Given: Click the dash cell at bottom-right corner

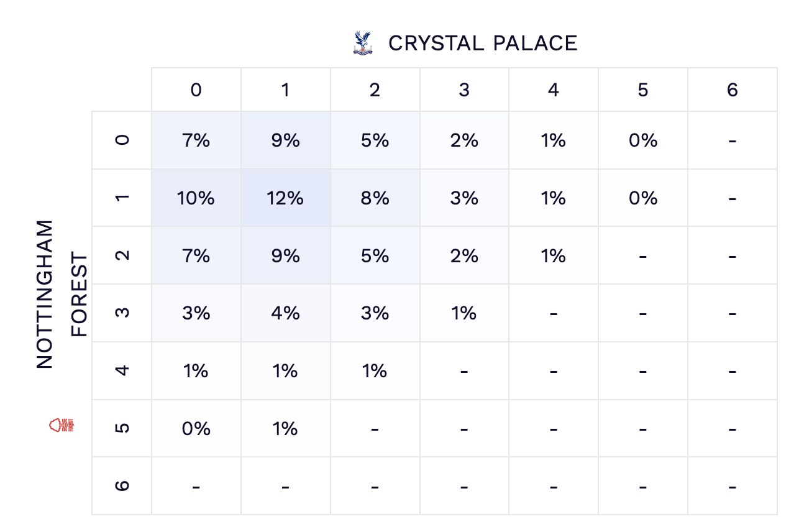Looking at the screenshot, I should (x=732, y=485).
